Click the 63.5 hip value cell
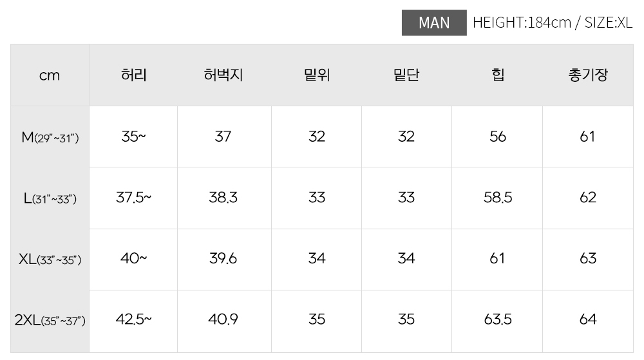The image size is (644, 360). click(497, 320)
